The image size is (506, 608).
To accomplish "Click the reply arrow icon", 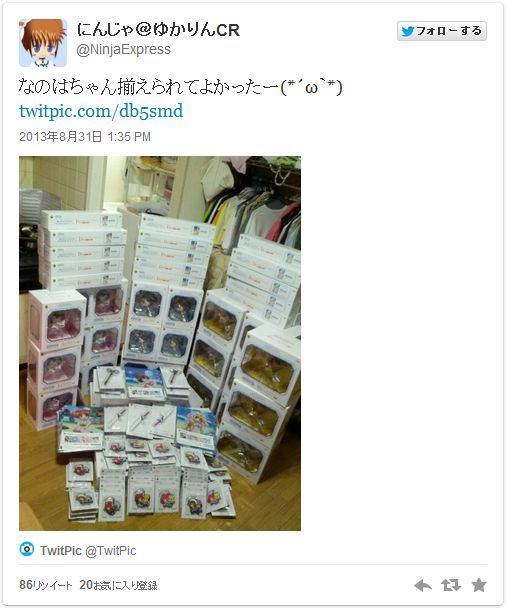I will [423, 585].
